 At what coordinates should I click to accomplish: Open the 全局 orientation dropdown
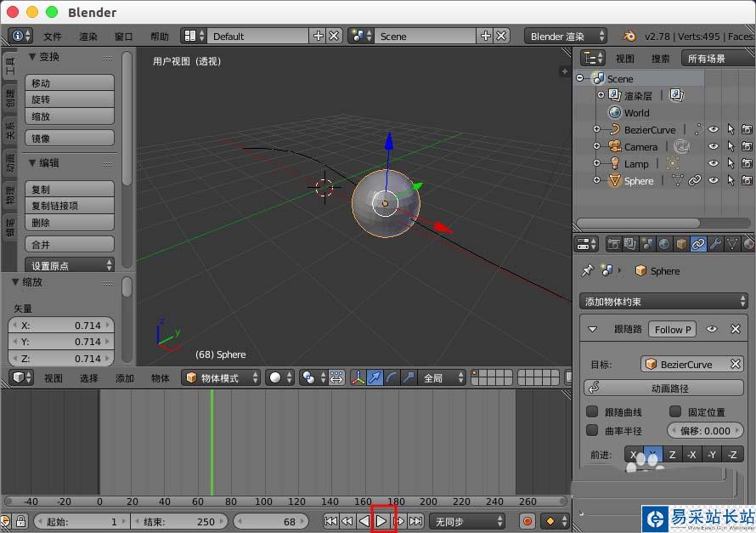click(x=442, y=377)
